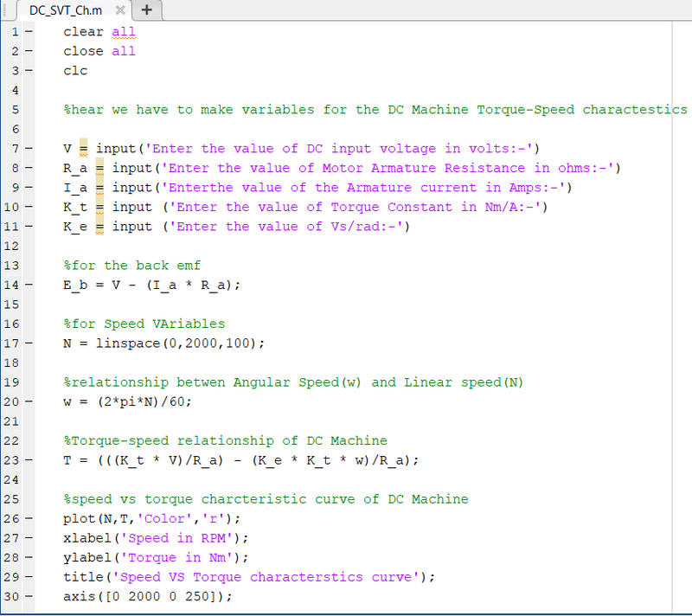
Task: Close the DC_SVT_Ch.m file tab
Action: coord(119,10)
